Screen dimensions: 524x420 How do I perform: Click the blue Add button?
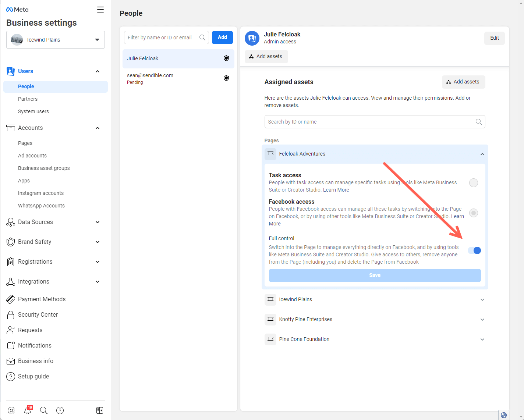222,38
